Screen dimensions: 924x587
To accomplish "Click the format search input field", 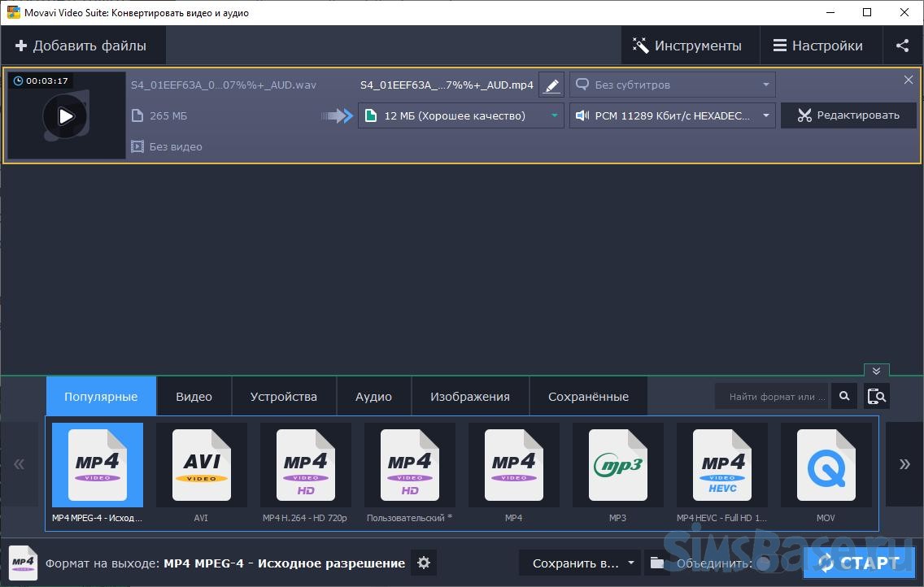I will (771, 396).
